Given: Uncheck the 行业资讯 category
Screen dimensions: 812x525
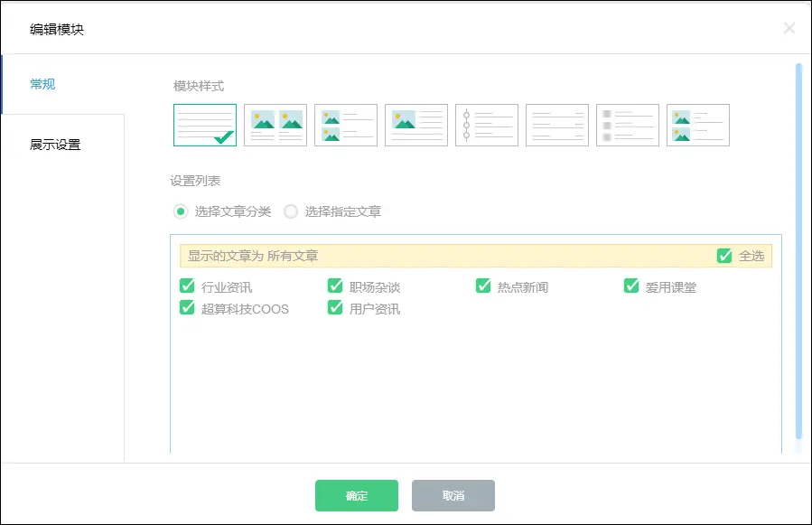Looking at the screenshot, I should pos(188,286).
